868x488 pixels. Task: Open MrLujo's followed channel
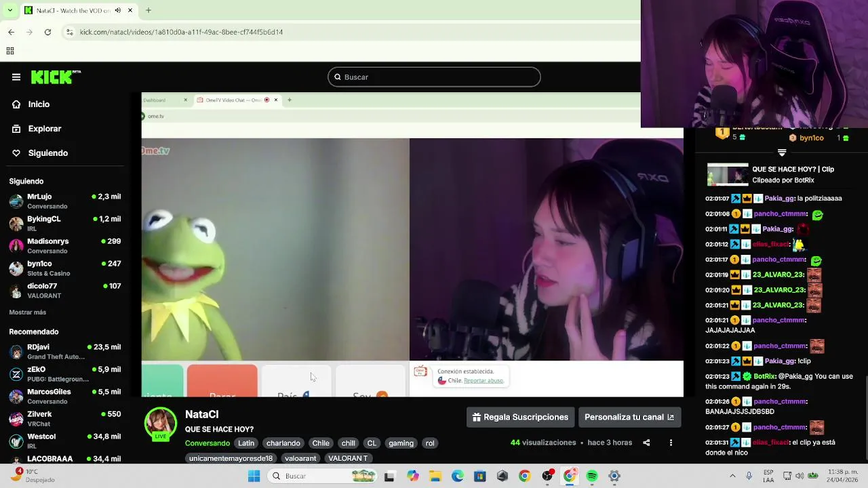[65, 201]
